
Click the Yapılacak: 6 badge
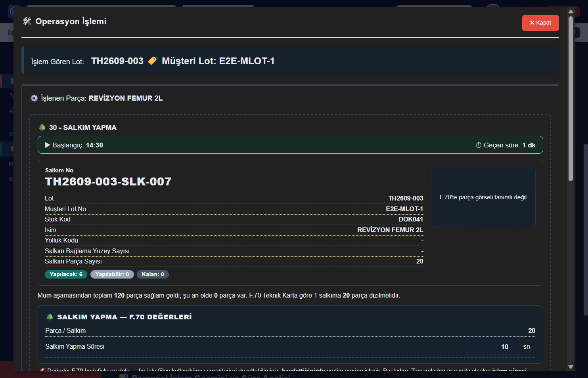[x=66, y=274]
